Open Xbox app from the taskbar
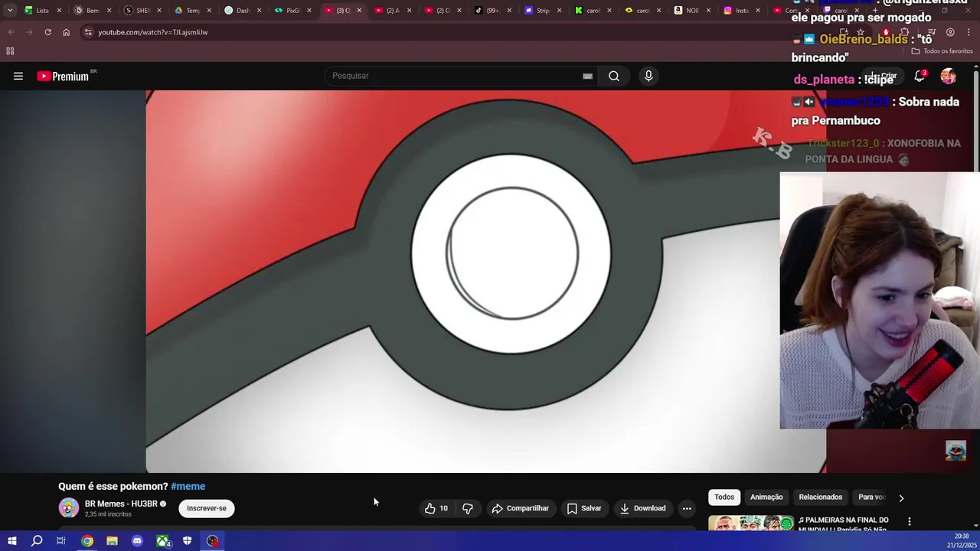The image size is (980, 551). (163, 541)
